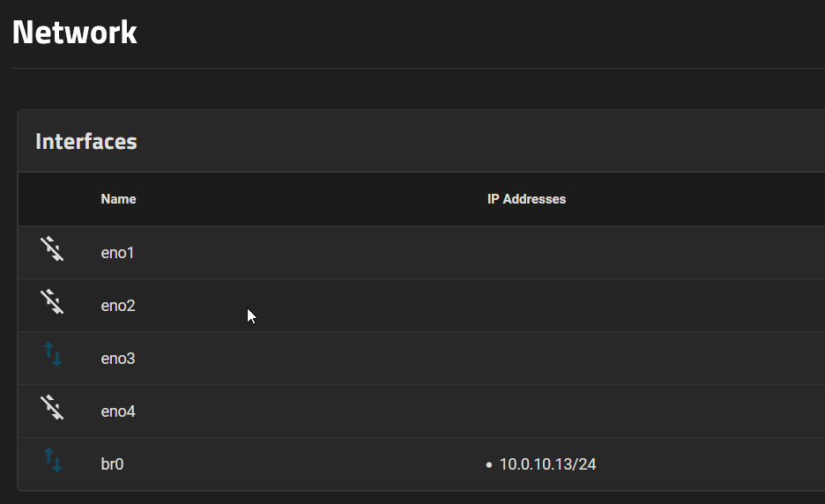Viewport: 825px width, 504px height.
Task: Click the active traffic arrows icon for eno3
Action: (53, 356)
